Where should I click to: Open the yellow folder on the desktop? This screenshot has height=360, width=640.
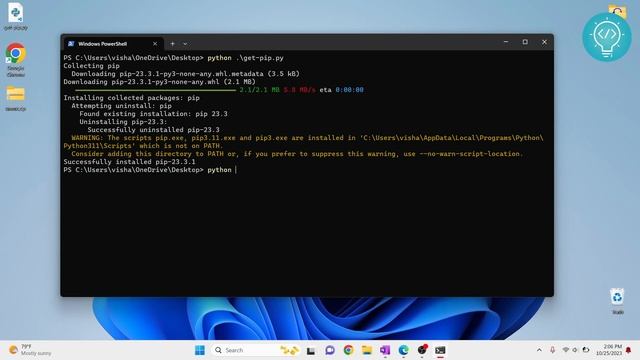(16, 98)
